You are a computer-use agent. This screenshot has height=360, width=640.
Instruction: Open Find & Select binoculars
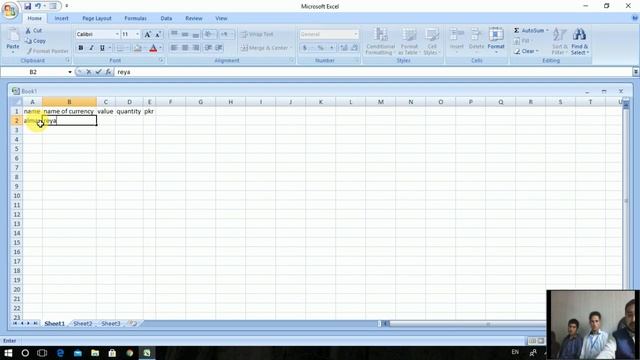coord(580,41)
